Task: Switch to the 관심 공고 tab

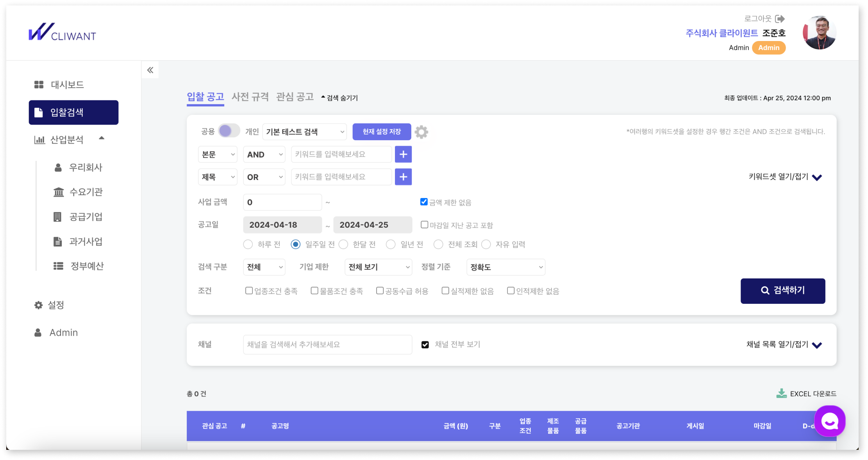Action: click(295, 97)
